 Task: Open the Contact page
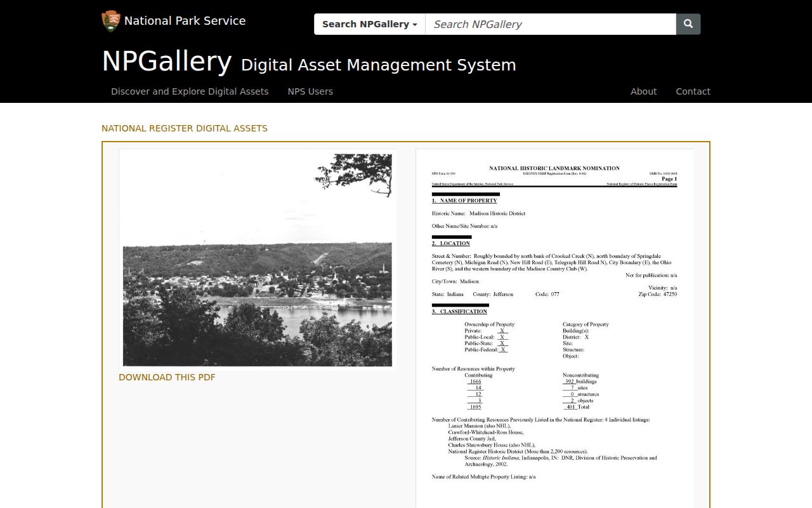(693, 91)
